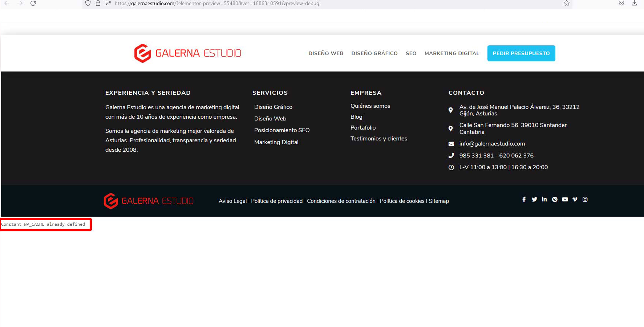This screenshot has width=644, height=327.
Task: Open the Vimeo social icon
Action: coord(575,199)
